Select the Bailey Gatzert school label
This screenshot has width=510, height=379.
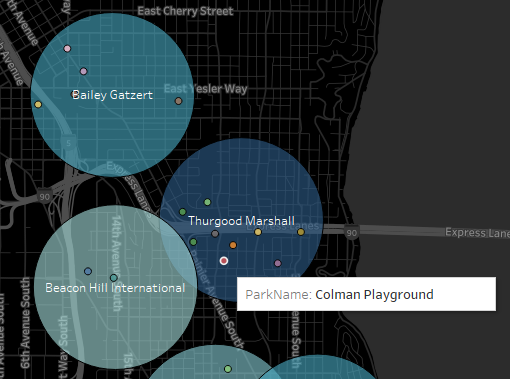click(x=112, y=95)
